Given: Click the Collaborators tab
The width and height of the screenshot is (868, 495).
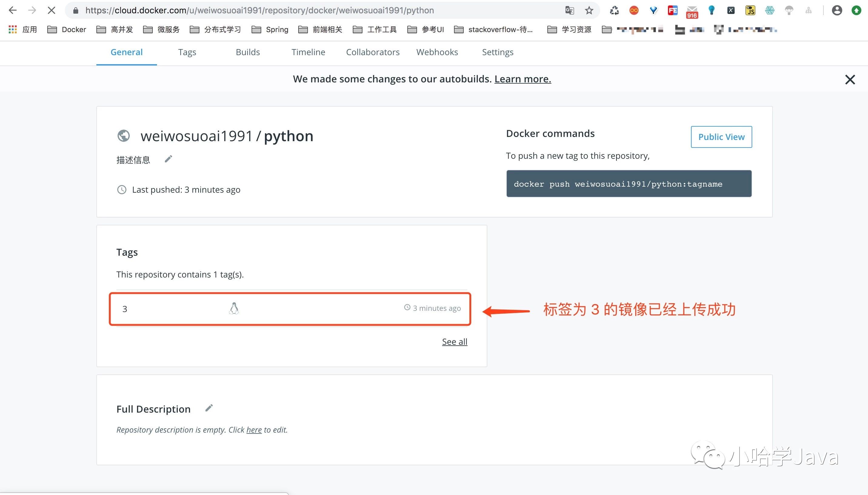Looking at the screenshot, I should (x=373, y=52).
